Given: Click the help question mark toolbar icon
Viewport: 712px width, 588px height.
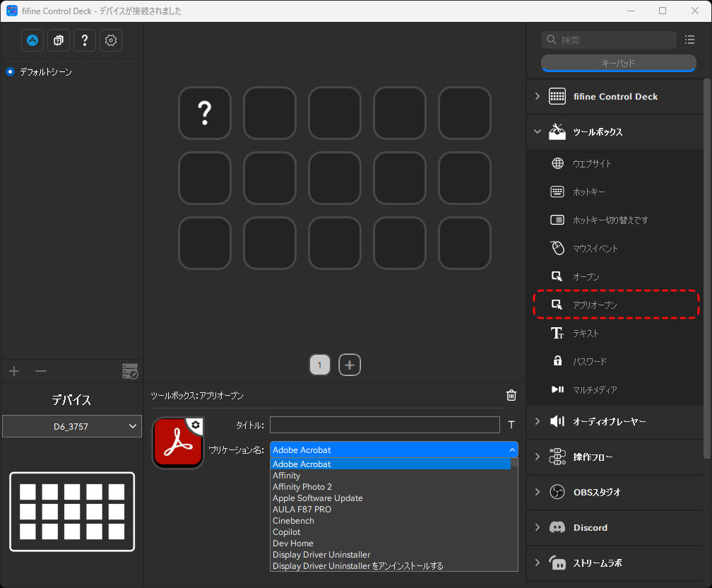Looking at the screenshot, I should point(84,40).
